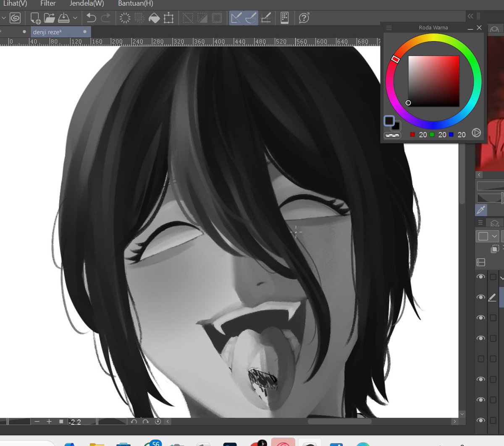Create a new canvas document
Image resolution: width=504 pixels, height=446 pixels.
(x=35, y=18)
